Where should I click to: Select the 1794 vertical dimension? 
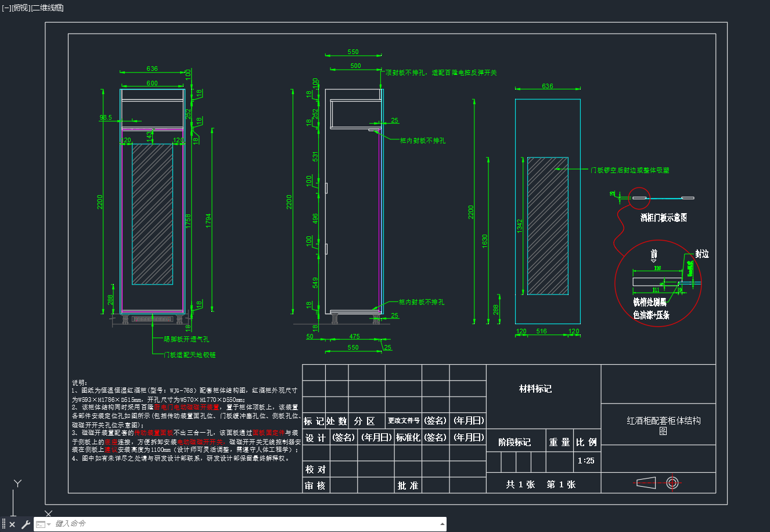coord(208,221)
